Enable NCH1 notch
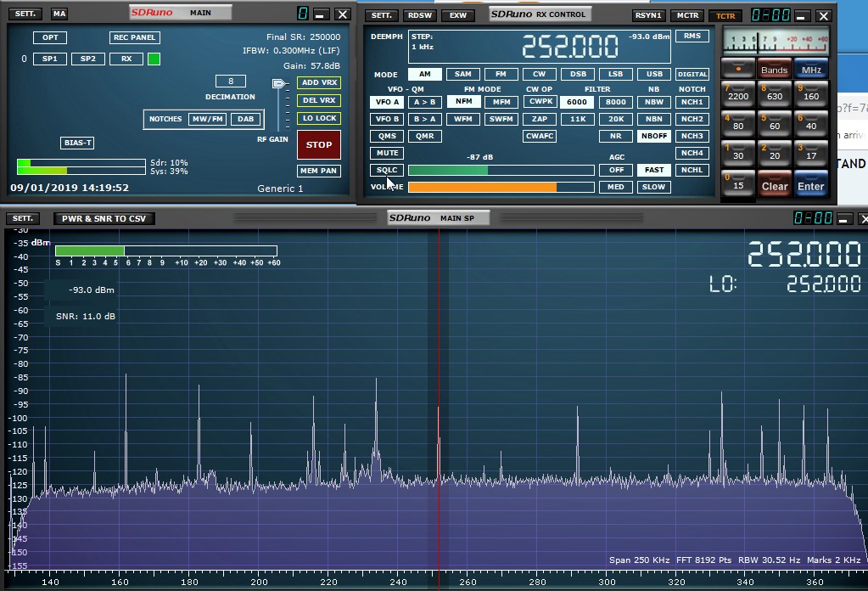 (692, 102)
